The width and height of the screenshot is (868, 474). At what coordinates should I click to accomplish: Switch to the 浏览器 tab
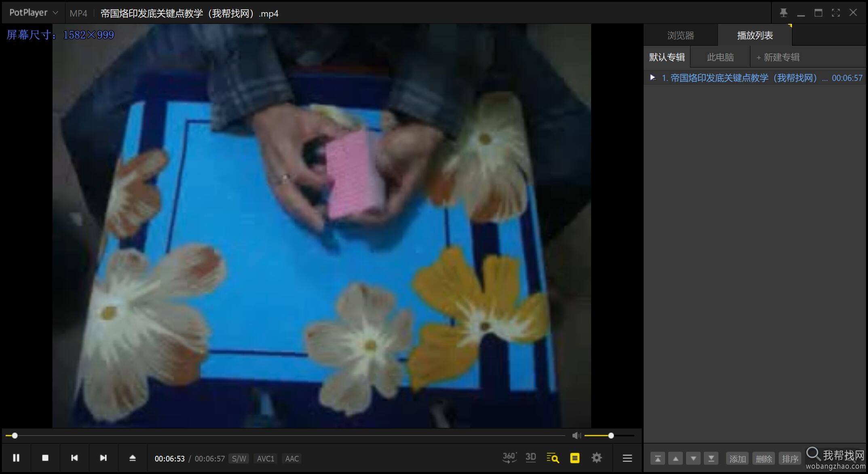(x=680, y=36)
